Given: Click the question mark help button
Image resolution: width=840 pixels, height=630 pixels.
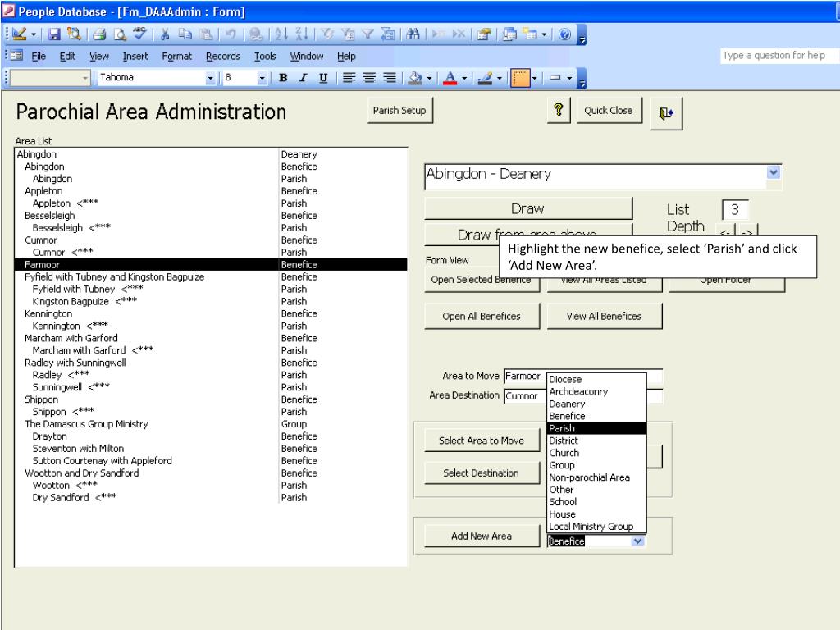Looking at the screenshot, I should pos(559,111).
